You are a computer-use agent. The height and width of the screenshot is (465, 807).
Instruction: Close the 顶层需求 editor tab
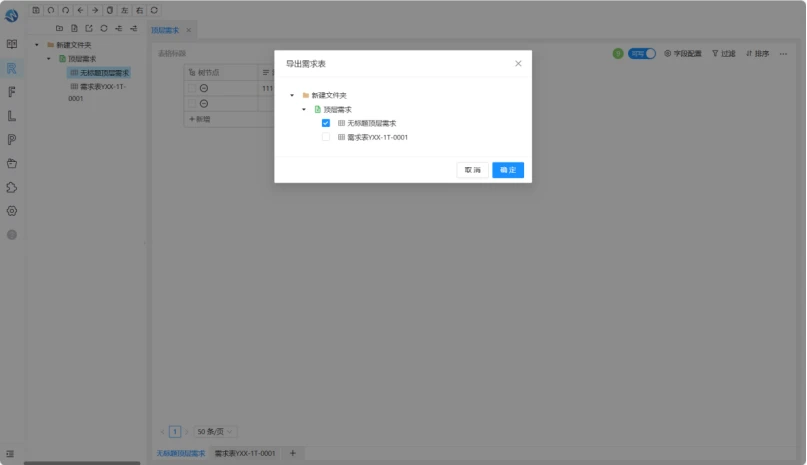tap(189, 30)
